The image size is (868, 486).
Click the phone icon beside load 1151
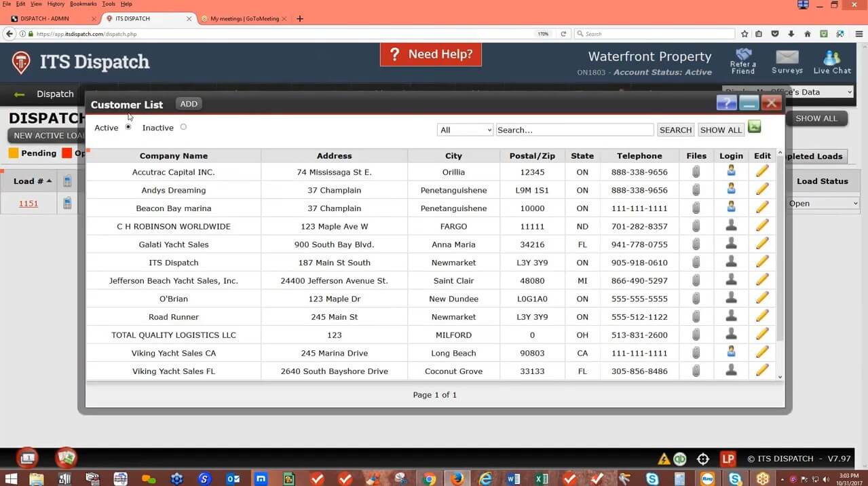(x=67, y=203)
